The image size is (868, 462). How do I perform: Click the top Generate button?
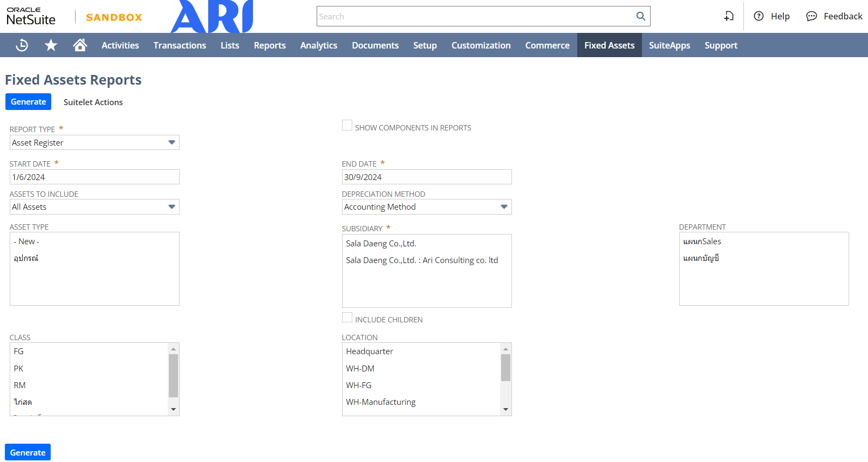coord(28,102)
